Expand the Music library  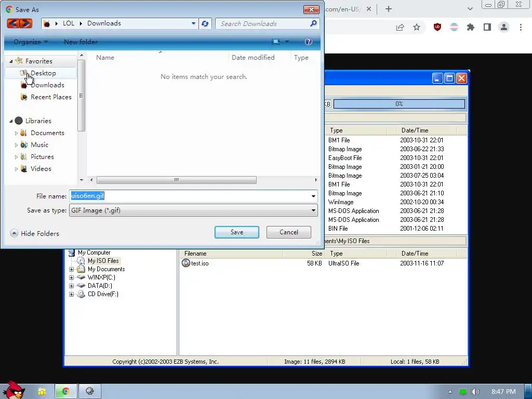(16, 145)
